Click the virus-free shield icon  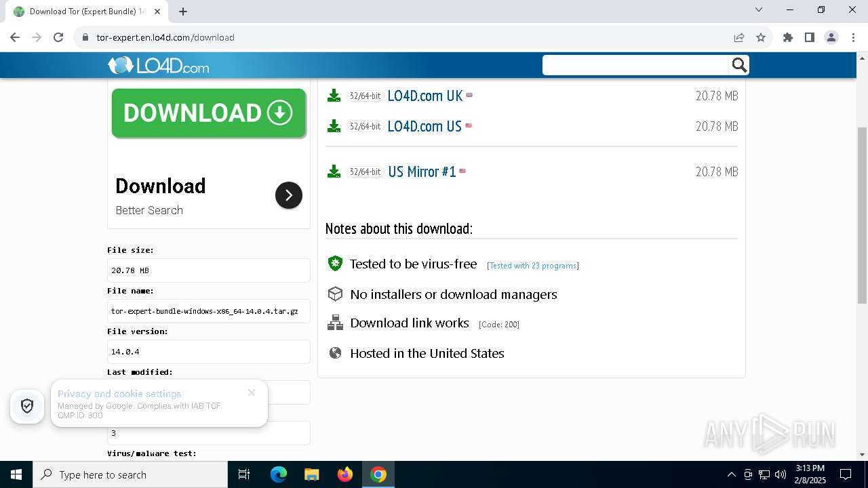(335, 264)
